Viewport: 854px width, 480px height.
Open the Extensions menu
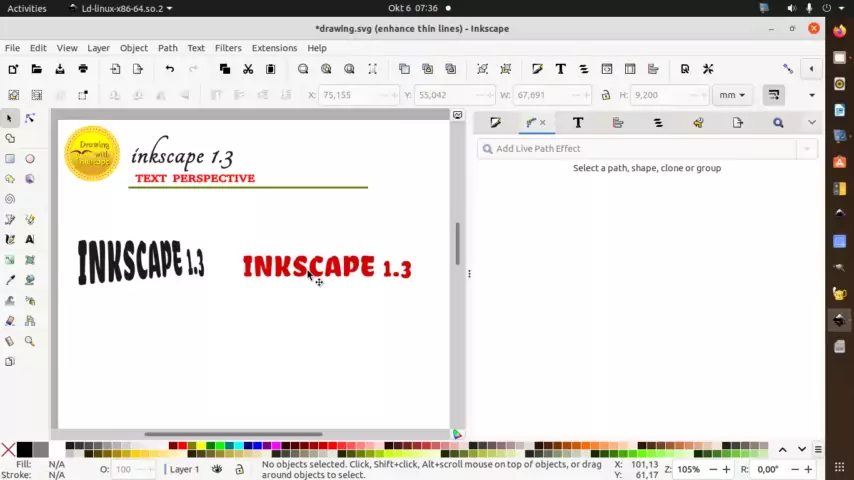point(274,48)
